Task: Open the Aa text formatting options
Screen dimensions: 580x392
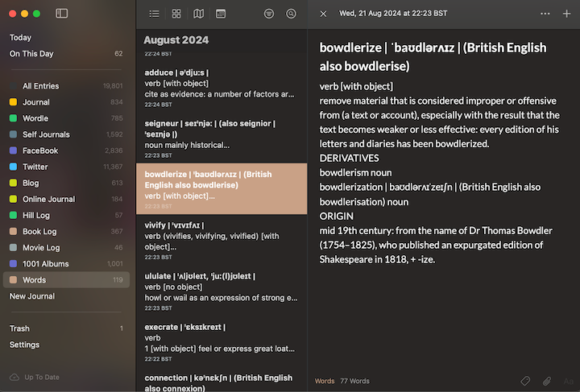Action: click(x=568, y=381)
